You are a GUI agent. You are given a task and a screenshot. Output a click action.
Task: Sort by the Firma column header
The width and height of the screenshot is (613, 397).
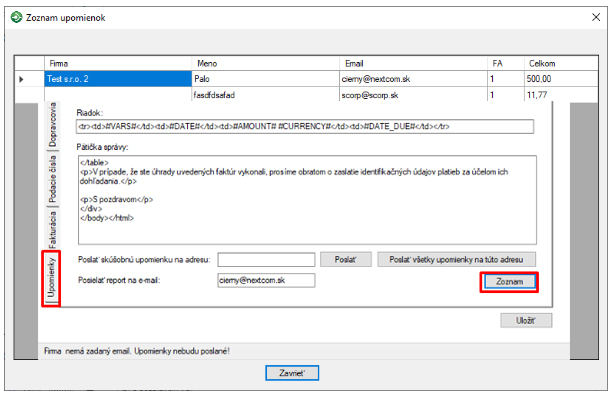coord(118,63)
